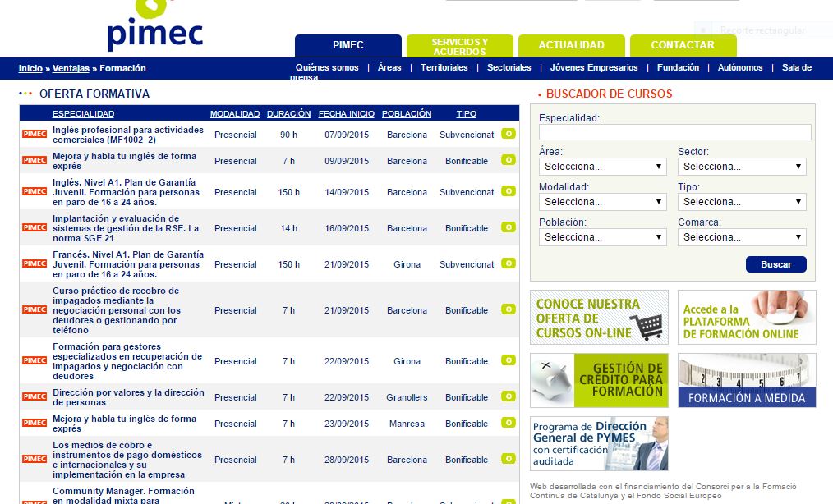Click PIMEC badge beside Dirección por valores course
The height and width of the screenshot is (504, 833).
tap(35, 396)
